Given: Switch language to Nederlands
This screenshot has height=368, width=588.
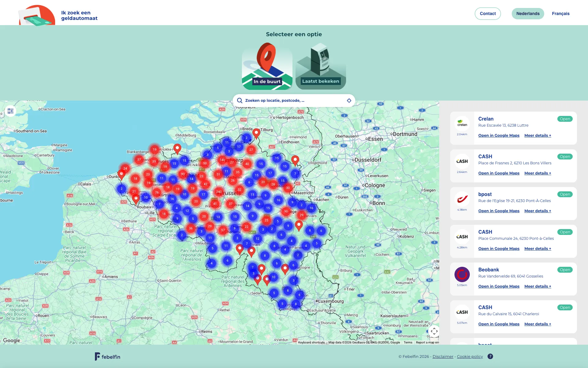Looking at the screenshot, I should tap(528, 13).
